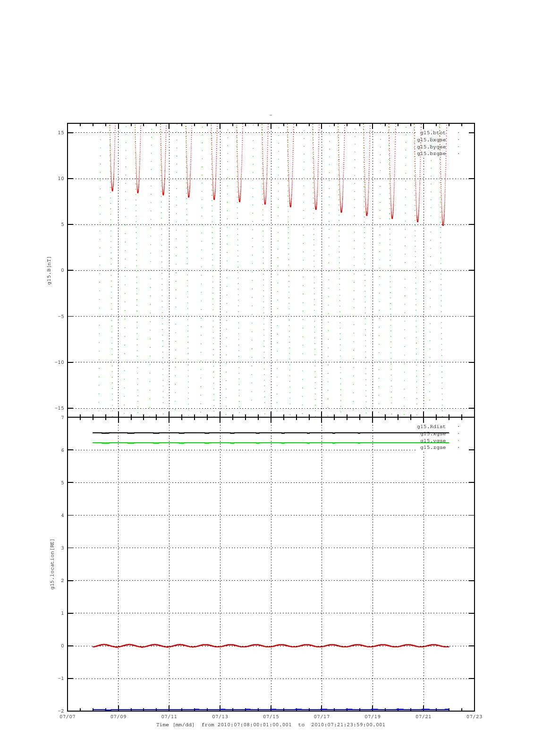
Task: Click the g15.bzgse legend entry
Action: [x=432, y=154]
